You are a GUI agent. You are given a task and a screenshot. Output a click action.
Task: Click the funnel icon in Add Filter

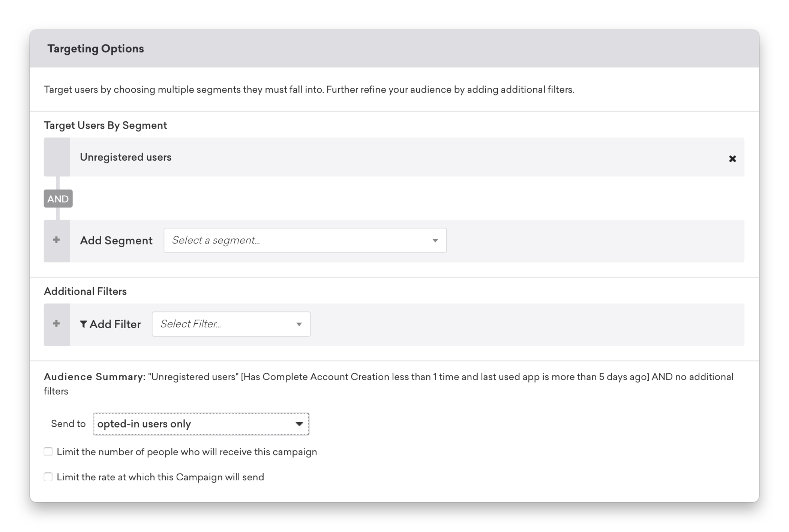(84, 324)
